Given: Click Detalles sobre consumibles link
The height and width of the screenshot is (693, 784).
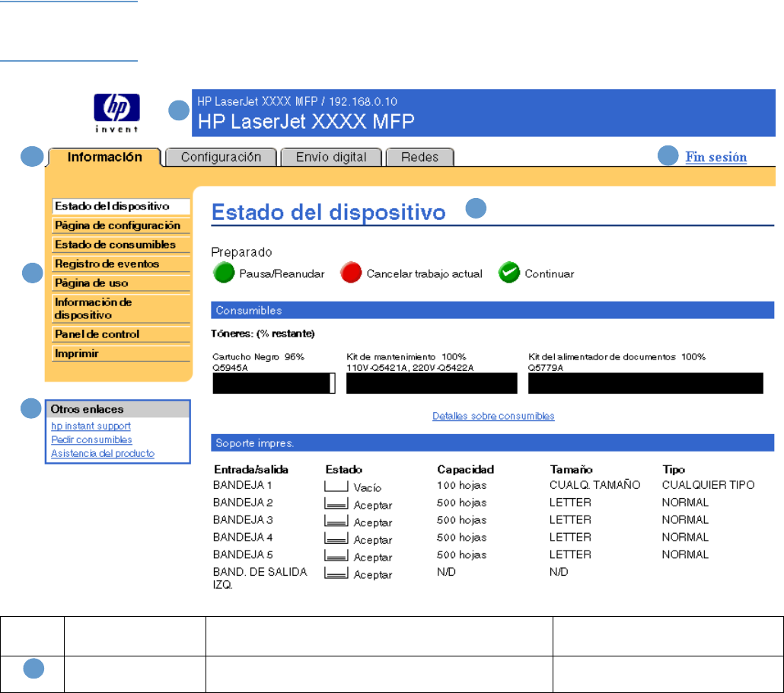Looking at the screenshot, I should point(493,416).
